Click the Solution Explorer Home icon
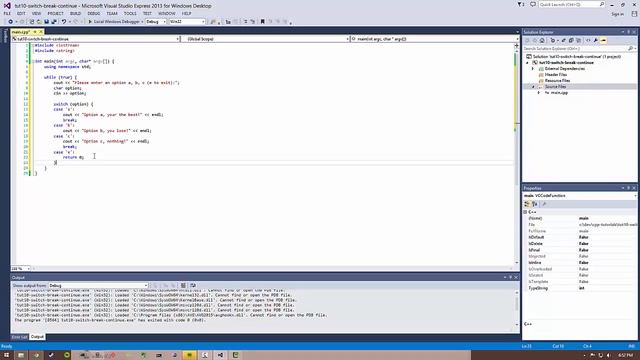The height and width of the screenshot is (360, 640). click(542, 40)
